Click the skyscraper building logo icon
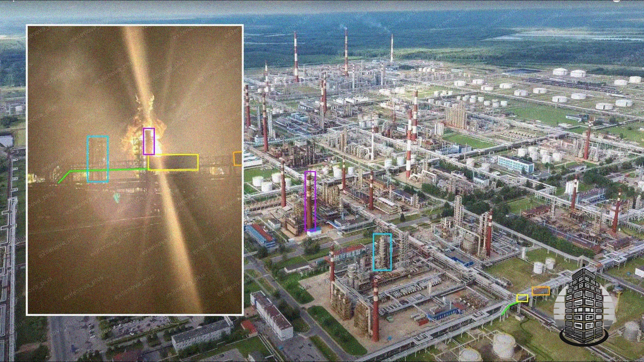The image size is (644, 362). [x=584, y=305]
